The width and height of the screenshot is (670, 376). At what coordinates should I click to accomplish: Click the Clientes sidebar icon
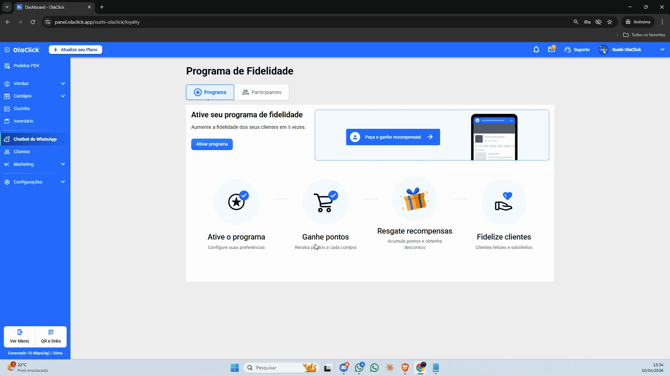tap(7, 152)
